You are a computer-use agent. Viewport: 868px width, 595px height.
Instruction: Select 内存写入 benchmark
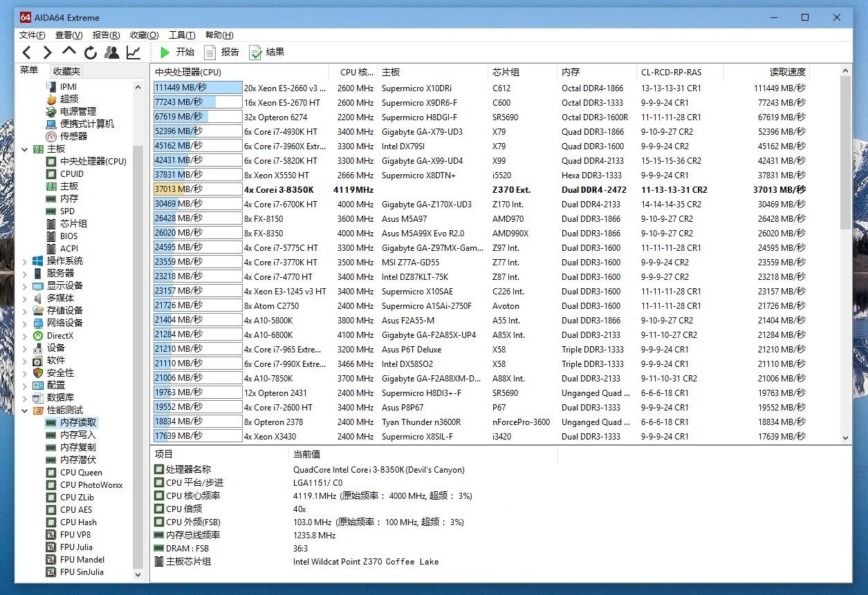pyautogui.click(x=78, y=435)
